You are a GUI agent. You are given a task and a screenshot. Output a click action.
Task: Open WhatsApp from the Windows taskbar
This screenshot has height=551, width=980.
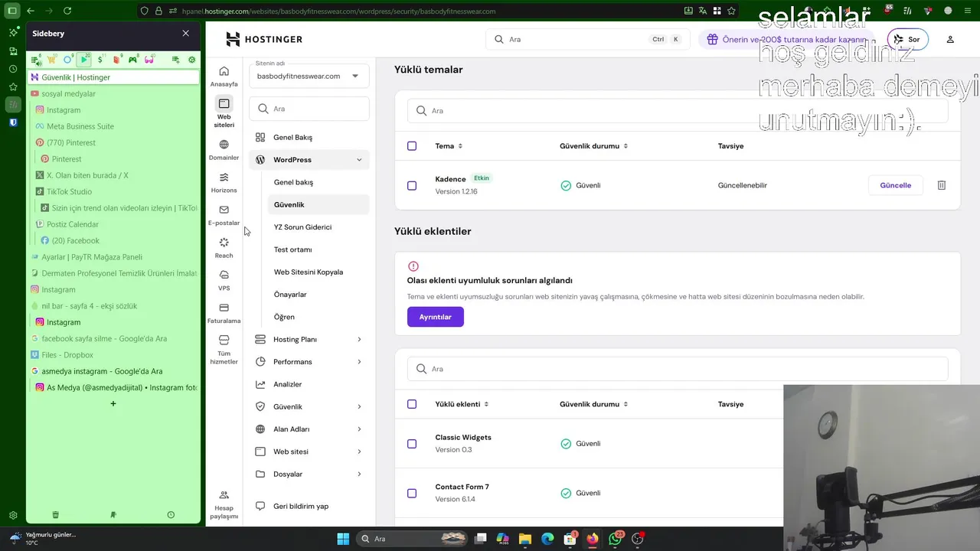(615, 539)
